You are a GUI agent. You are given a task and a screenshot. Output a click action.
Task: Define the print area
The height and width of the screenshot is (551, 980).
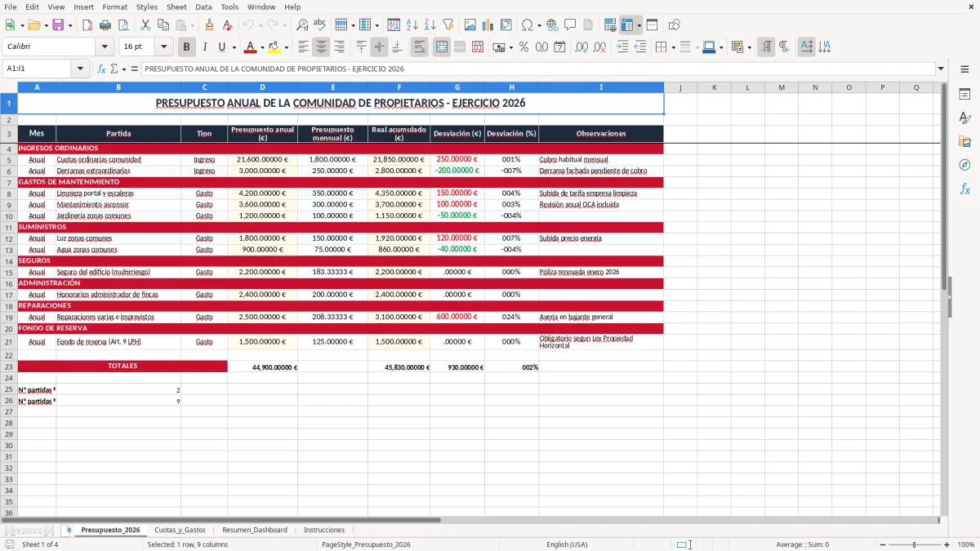[610, 25]
